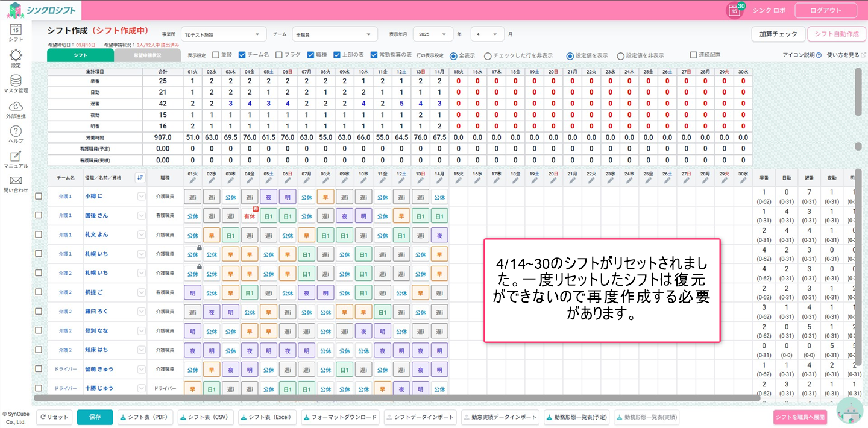
Task: Open the 事業所 dropdown showing TDテスト施設
Action: 224,34
